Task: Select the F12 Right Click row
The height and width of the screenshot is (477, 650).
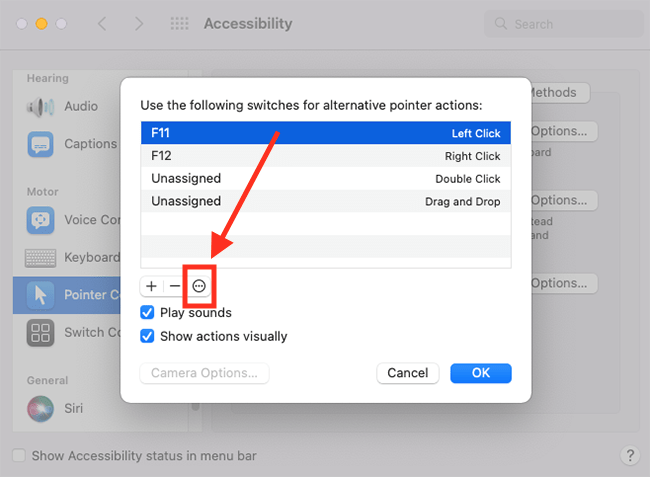Action: [326, 156]
